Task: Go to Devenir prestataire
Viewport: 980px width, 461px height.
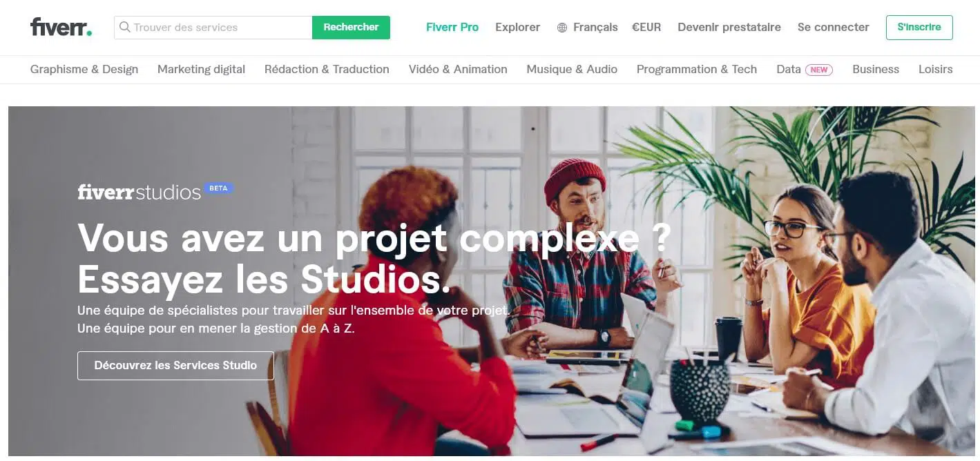Action: pyautogui.click(x=729, y=28)
